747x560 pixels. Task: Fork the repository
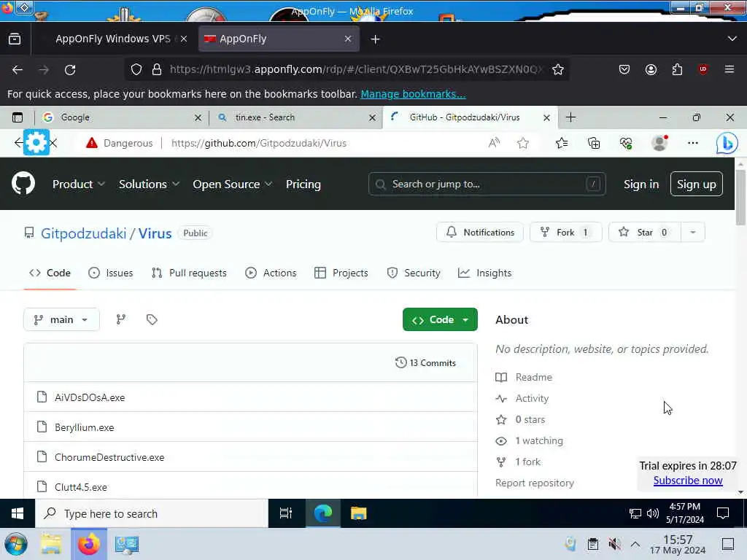tap(566, 233)
